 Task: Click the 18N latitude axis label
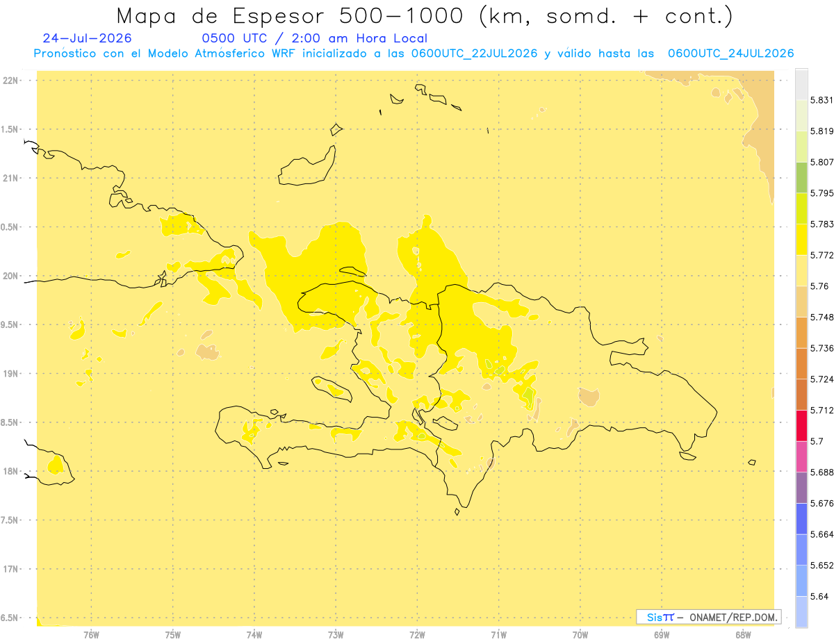12,472
